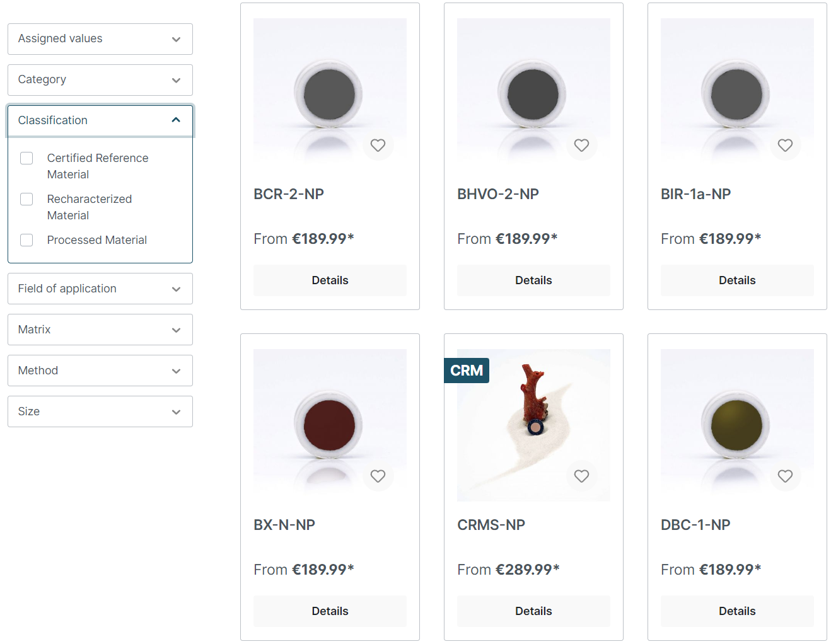The image size is (831, 644).
Task: Tick the Processed Material checkbox
Action: (x=26, y=240)
